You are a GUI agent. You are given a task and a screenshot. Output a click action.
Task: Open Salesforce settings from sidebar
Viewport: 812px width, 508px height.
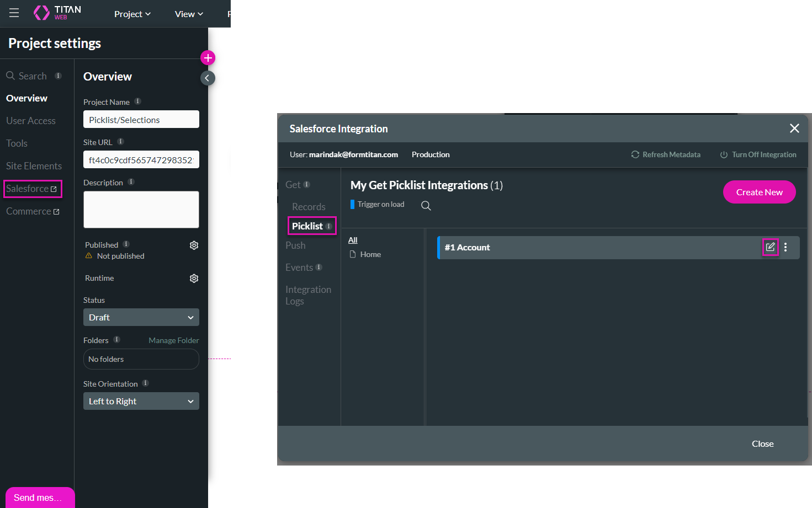pos(32,189)
